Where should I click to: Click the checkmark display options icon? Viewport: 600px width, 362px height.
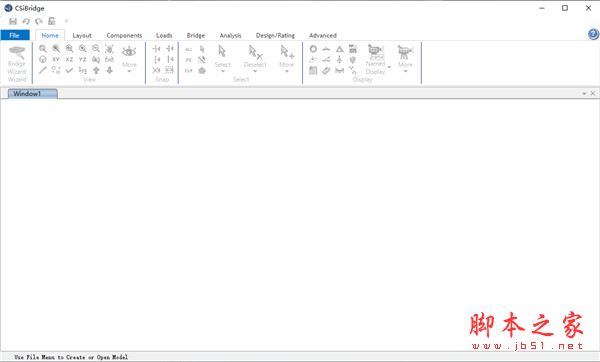coord(69,70)
